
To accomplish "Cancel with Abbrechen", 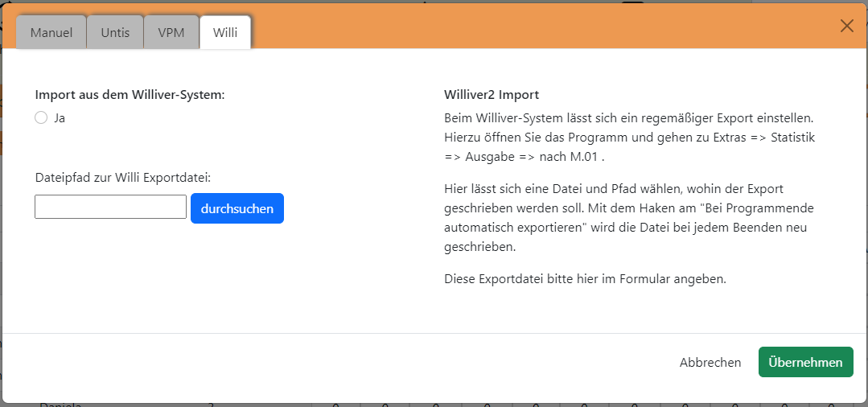I will [710, 362].
